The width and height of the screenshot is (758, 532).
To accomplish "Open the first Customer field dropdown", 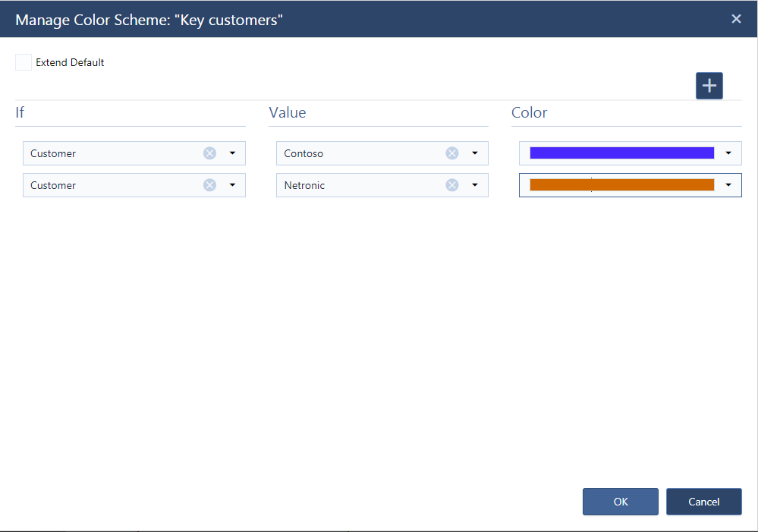I will tap(233, 153).
